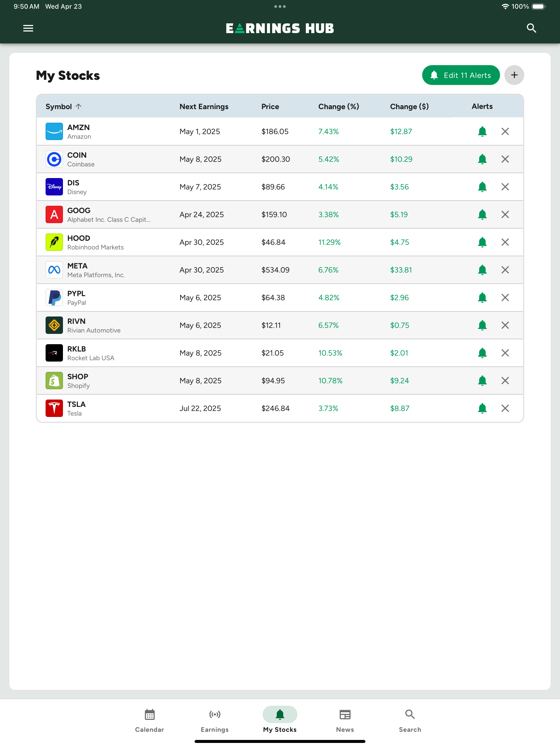Remove META from My Stocks
The image size is (560, 747).
pos(505,270)
